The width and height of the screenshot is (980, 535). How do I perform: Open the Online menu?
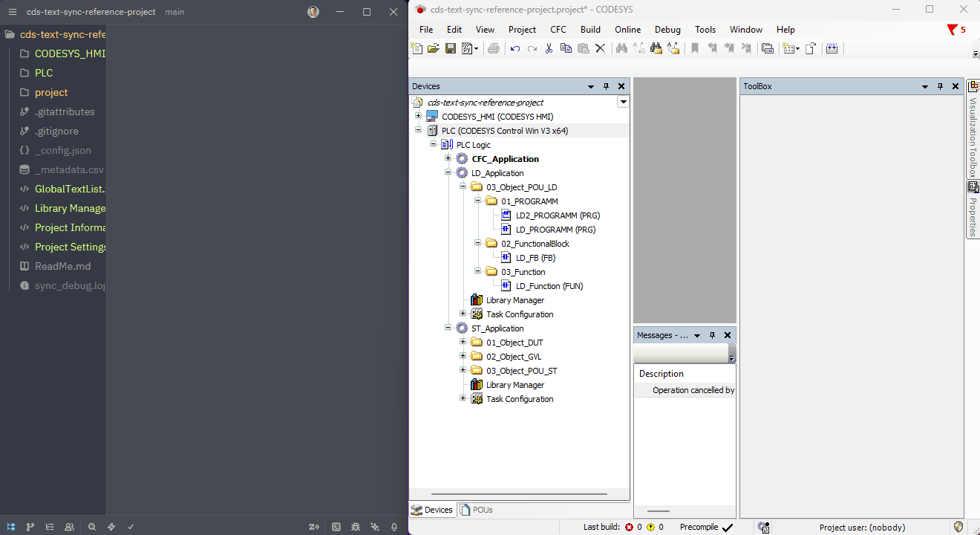(x=627, y=30)
